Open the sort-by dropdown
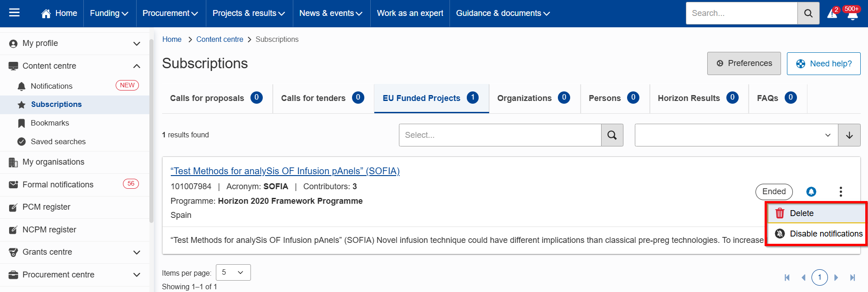The height and width of the screenshot is (292, 868). point(736,135)
